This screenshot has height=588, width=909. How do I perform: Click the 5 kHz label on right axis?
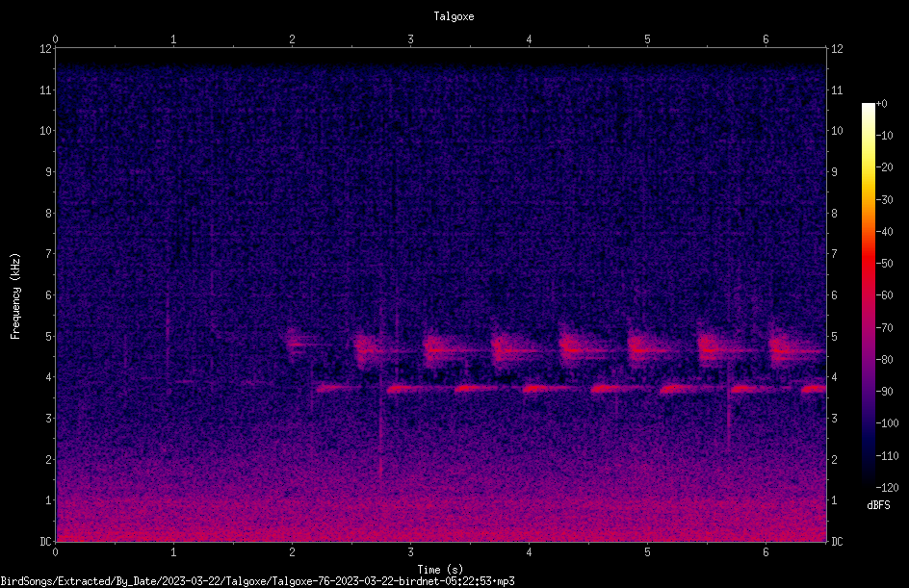(834, 336)
